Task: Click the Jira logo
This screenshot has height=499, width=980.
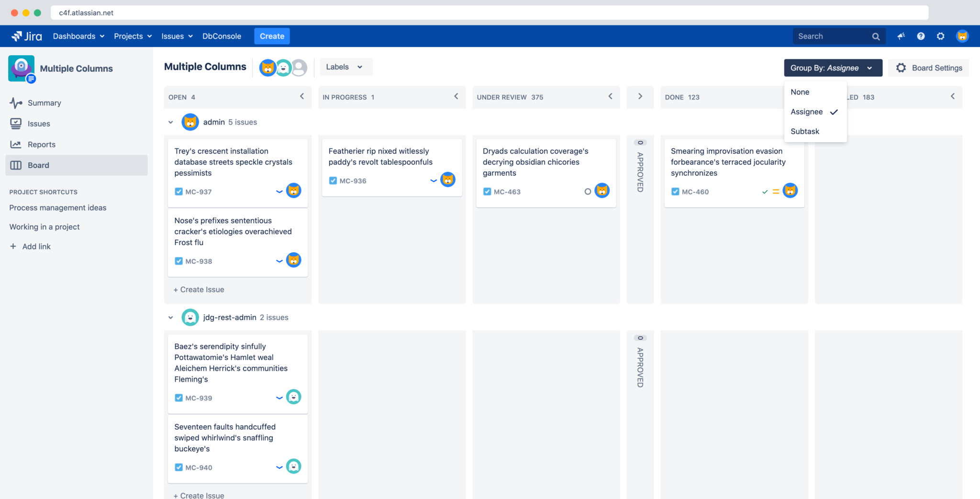Action: [26, 36]
